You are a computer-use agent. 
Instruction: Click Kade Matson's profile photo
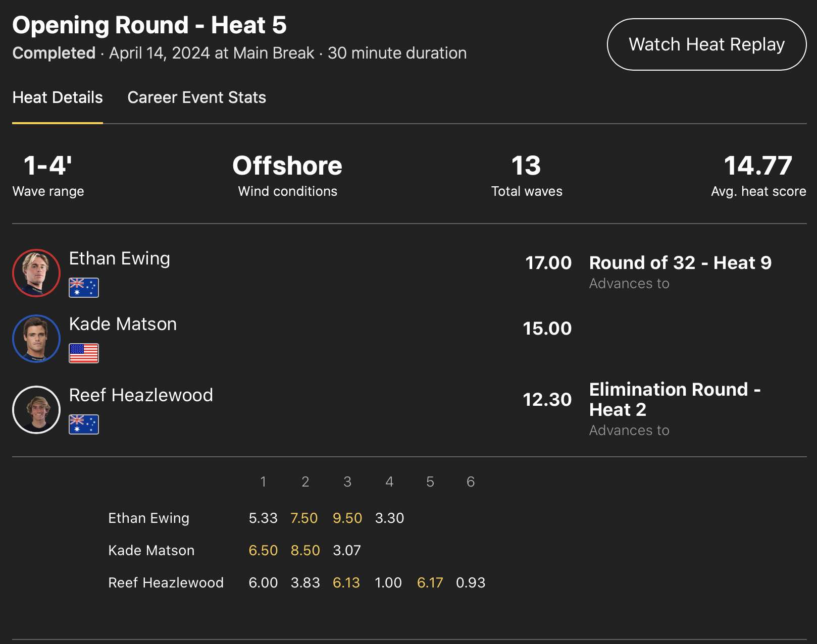point(36,339)
